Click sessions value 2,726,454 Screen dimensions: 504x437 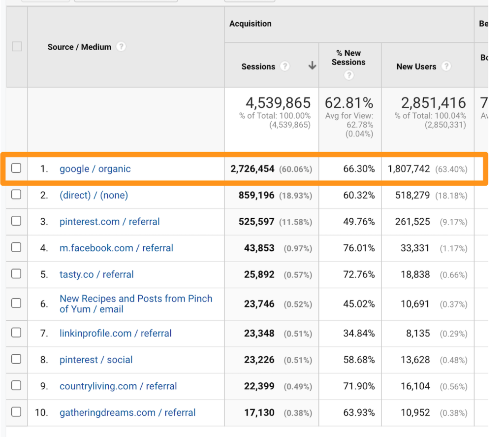point(252,168)
